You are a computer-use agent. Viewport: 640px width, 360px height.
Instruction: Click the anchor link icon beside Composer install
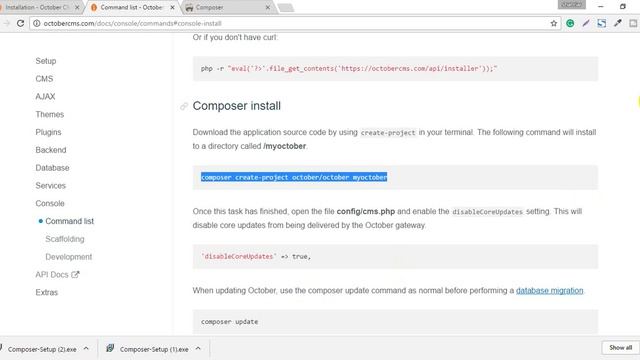(184, 106)
